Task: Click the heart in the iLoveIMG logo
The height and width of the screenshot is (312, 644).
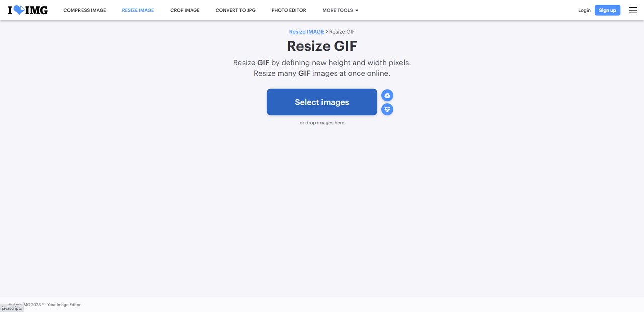Action: click(x=18, y=10)
